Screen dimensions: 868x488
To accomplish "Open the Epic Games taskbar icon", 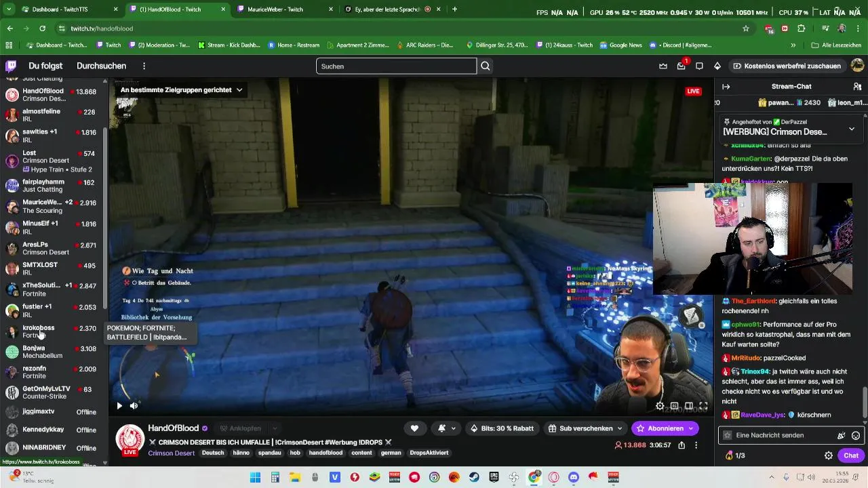I will point(494,477).
